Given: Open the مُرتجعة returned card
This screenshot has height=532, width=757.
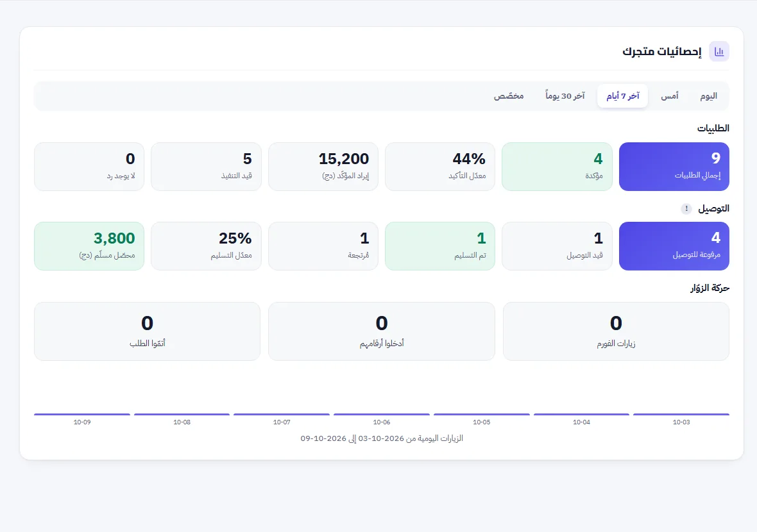Looking at the screenshot, I should (x=323, y=246).
